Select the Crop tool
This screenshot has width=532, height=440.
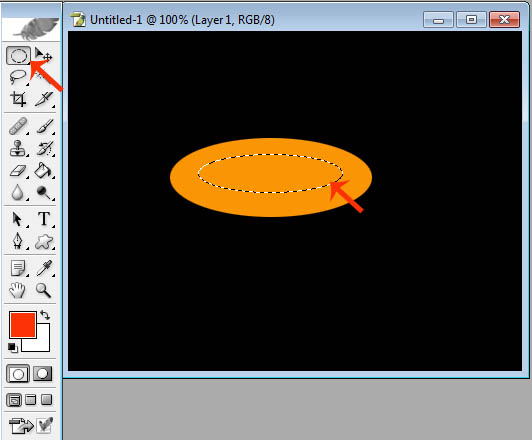(x=18, y=99)
